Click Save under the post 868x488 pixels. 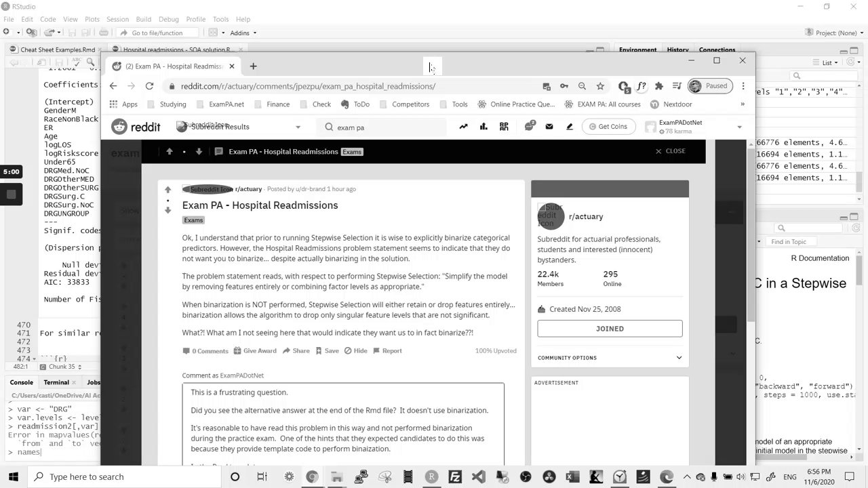pos(327,351)
